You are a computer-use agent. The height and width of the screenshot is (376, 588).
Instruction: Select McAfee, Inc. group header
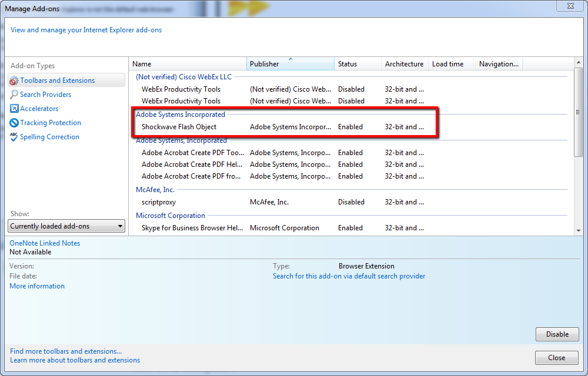coord(155,190)
